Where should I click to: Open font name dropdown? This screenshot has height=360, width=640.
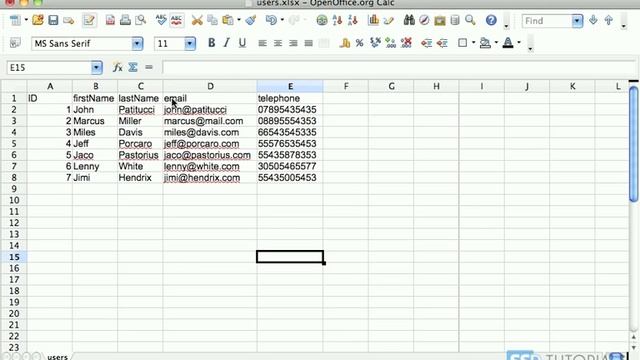[137, 43]
